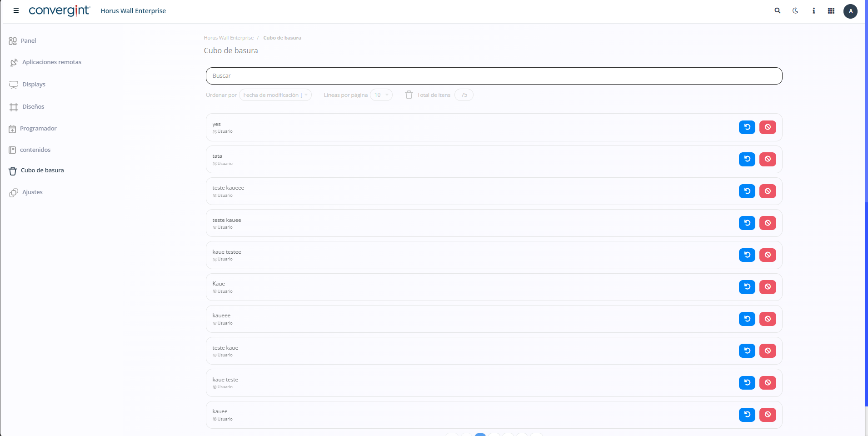Open Programador in sidebar
The image size is (868, 436).
point(38,129)
